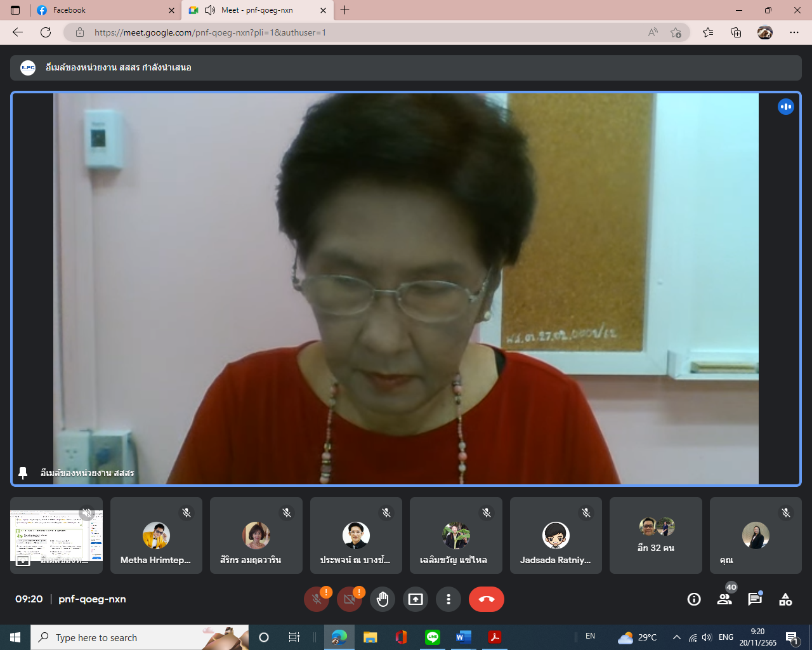Screen dimensions: 812x650
Task: Open Microsoft Word from the taskbar
Action: pyautogui.click(x=464, y=637)
